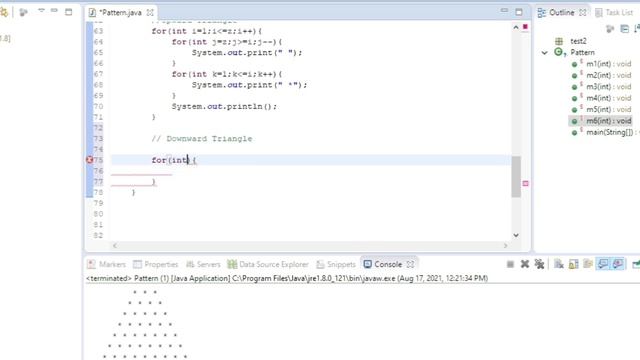The image size is (640, 360).
Task: Switch to the Task List tab
Action: point(613,13)
